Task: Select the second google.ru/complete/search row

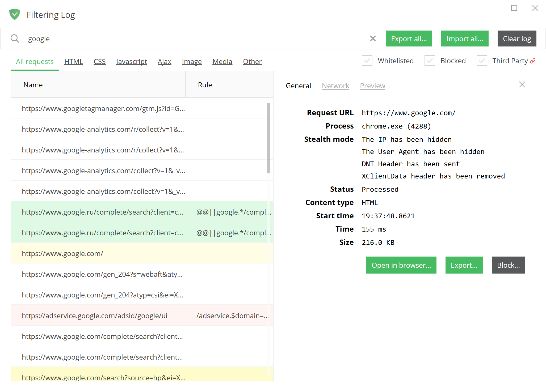Action: point(142,233)
